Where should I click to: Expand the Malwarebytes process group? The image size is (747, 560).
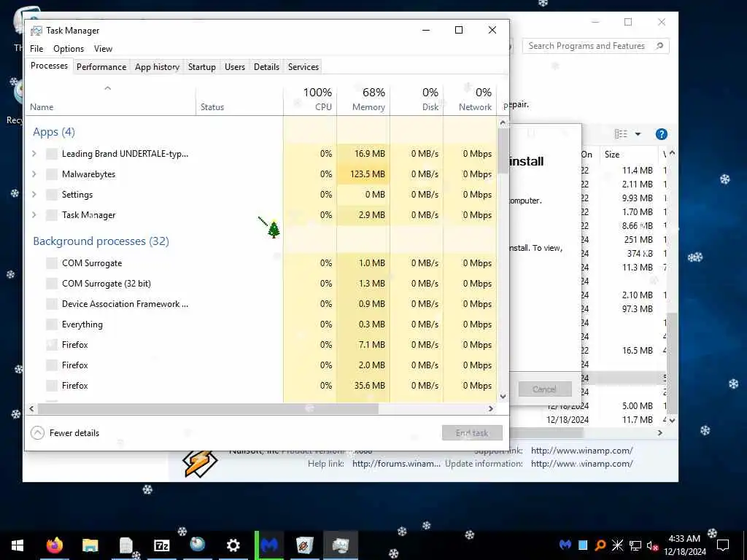click(x=34, y=174)
